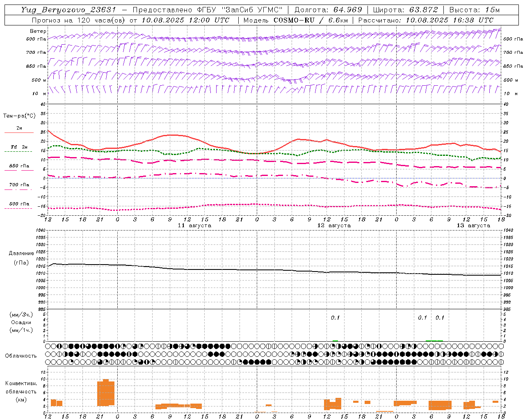Select the 2м temperature legend entry

coord(19,128)
